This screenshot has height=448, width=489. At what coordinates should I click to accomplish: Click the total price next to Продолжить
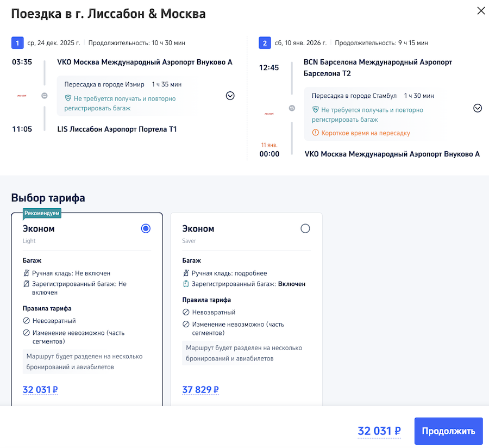pos(379,431)
